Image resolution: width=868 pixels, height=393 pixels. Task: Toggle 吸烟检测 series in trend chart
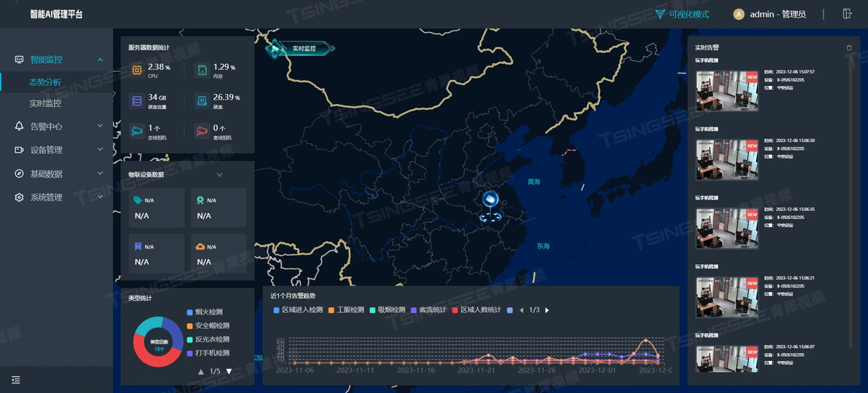click(x=387, y=310)
